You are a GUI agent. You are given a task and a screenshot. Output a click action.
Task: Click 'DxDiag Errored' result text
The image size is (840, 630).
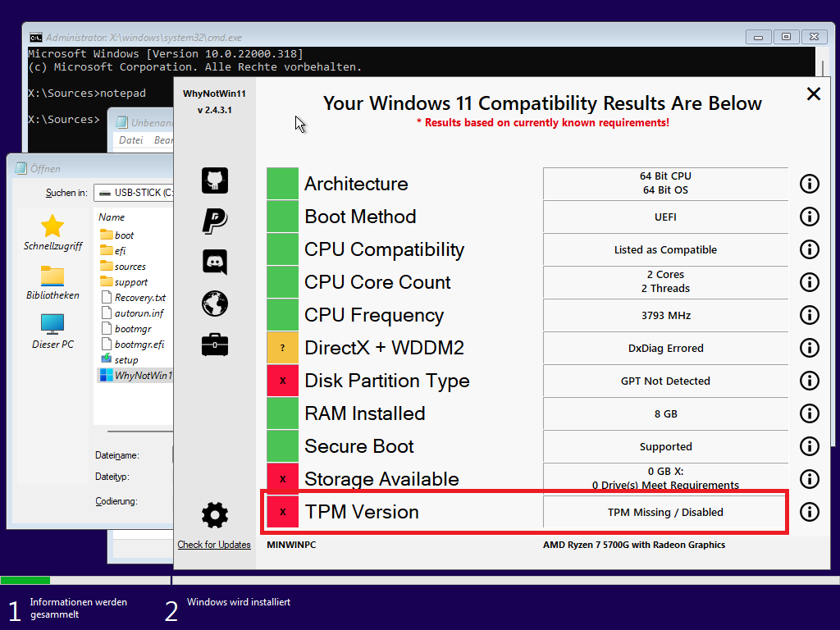point(665,348)
